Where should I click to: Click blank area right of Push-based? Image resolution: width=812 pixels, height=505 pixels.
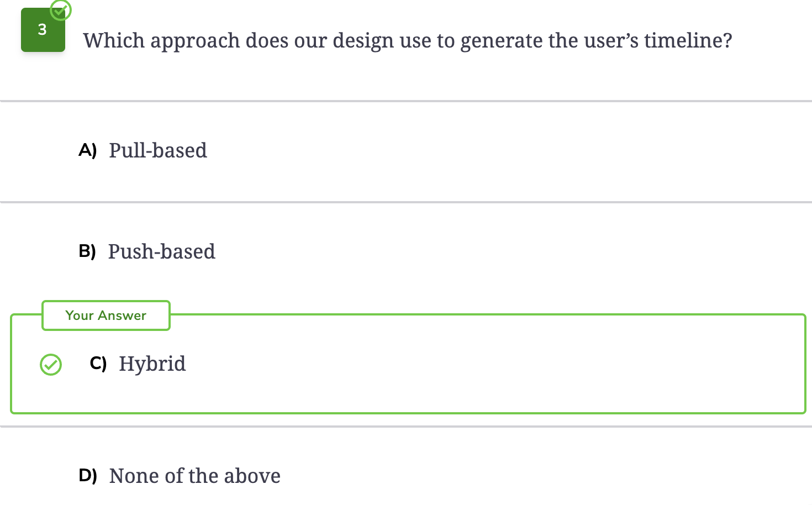497,251
